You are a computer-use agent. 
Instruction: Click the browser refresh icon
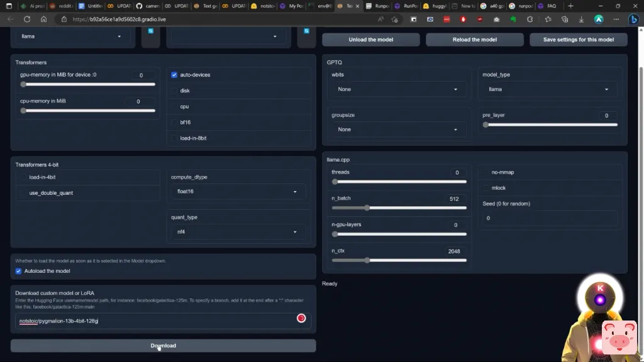tap(26, 19)
